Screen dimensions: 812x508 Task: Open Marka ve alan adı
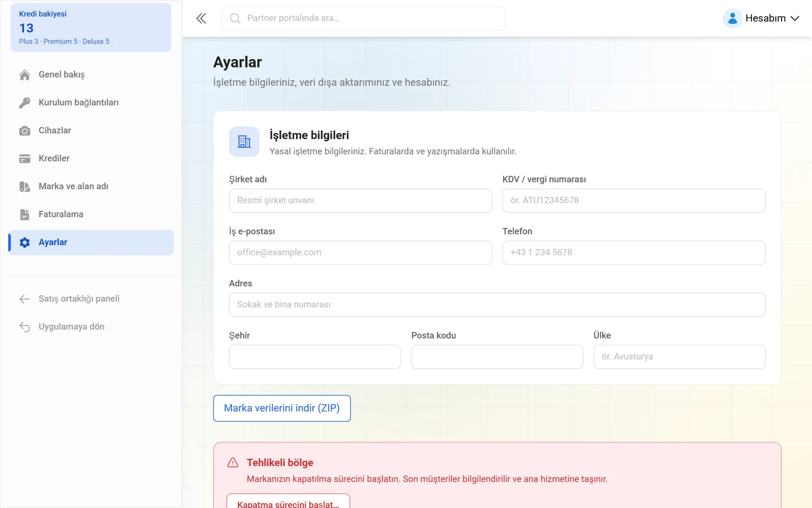tap(91, 186)
